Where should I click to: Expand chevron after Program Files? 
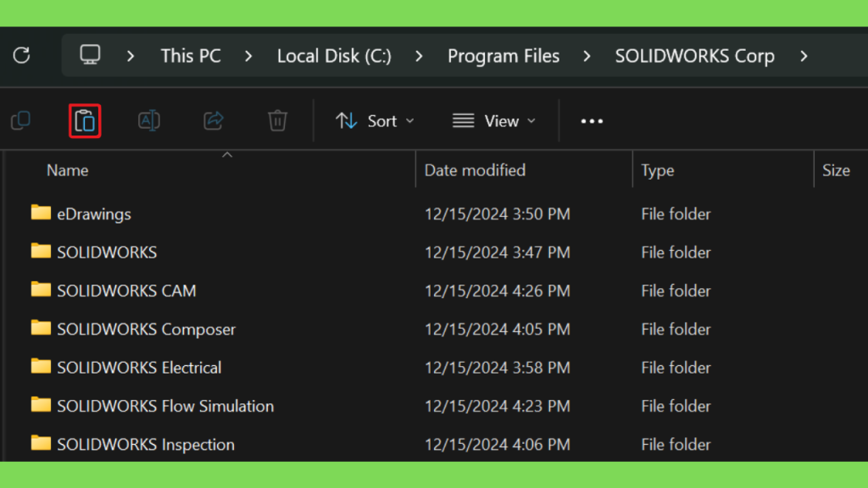587,56
